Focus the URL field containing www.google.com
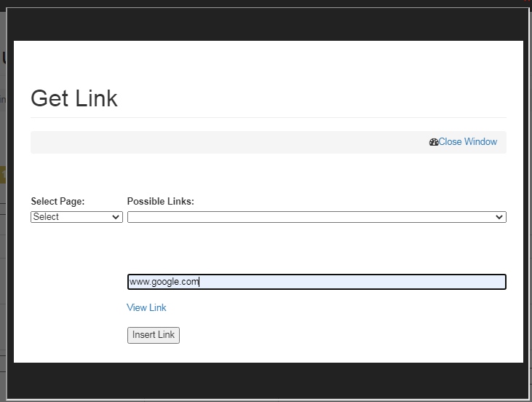The height and width of the screenshot is (402, 532). click(316, 282)
